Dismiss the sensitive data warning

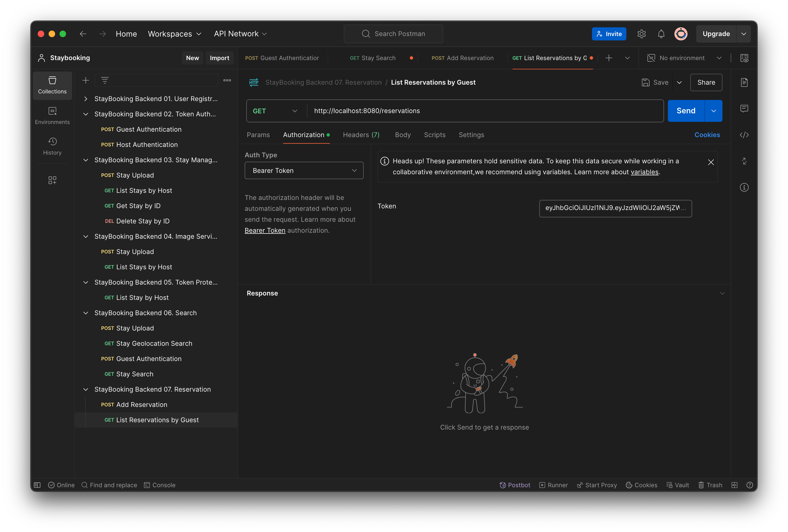(711, 162)
